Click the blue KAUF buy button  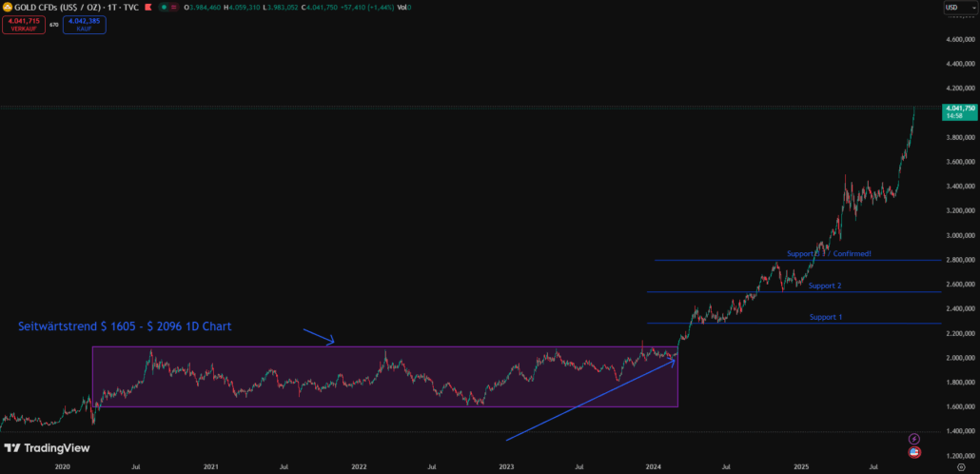click(x=84, y=24)
